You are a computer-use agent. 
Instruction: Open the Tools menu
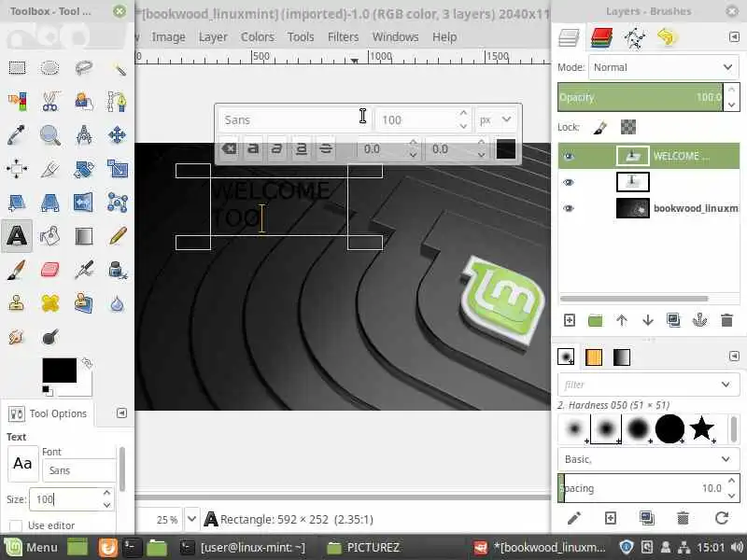click(301, 36)
